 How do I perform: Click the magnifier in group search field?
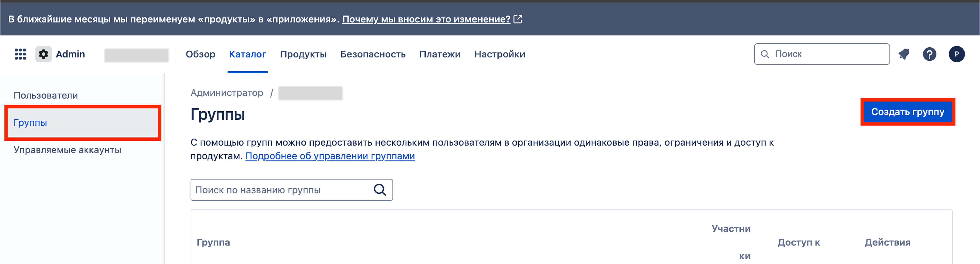pos(380,189)
